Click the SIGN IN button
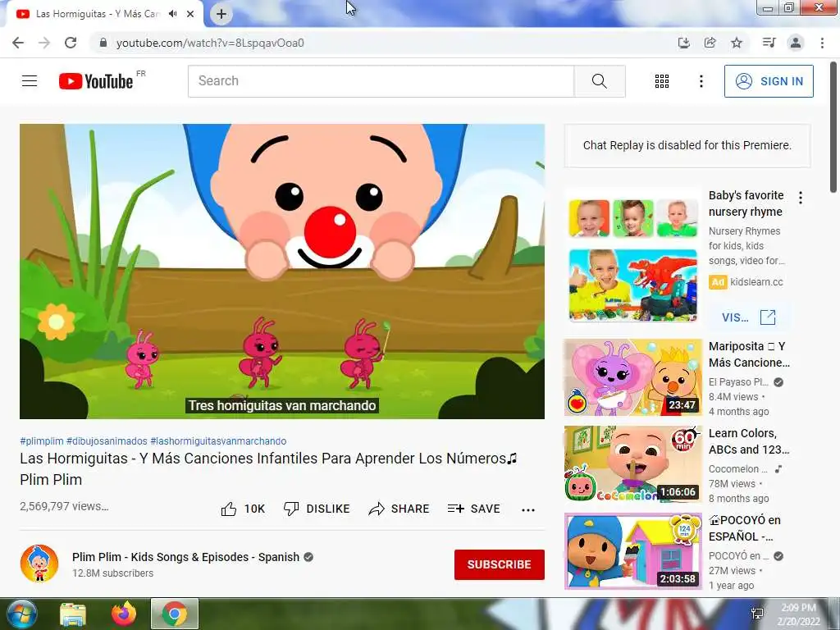 (x=769, y=81)
